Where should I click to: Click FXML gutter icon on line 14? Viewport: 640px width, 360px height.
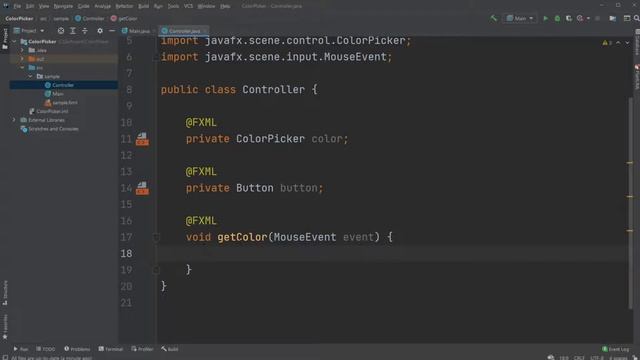pyautogui.click(x=142, y=188)
